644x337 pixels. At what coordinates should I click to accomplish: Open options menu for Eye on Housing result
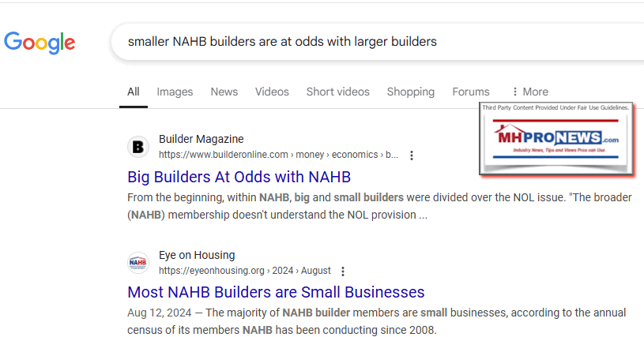coord(342,271)
